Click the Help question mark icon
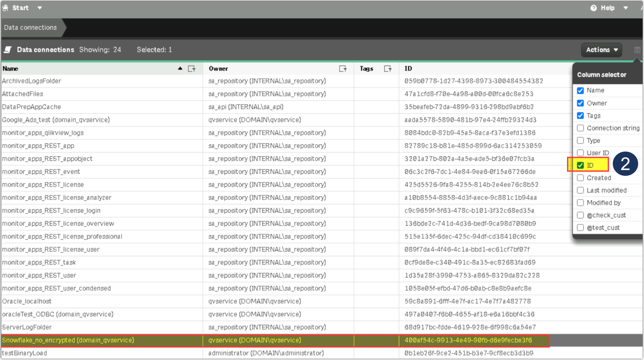644x360 pixels. pos(593,8)
